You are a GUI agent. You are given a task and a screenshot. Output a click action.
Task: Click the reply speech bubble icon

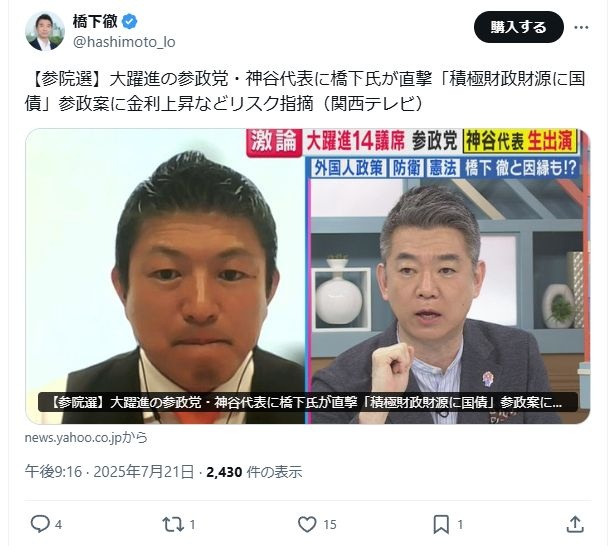(x=40, y=524)
